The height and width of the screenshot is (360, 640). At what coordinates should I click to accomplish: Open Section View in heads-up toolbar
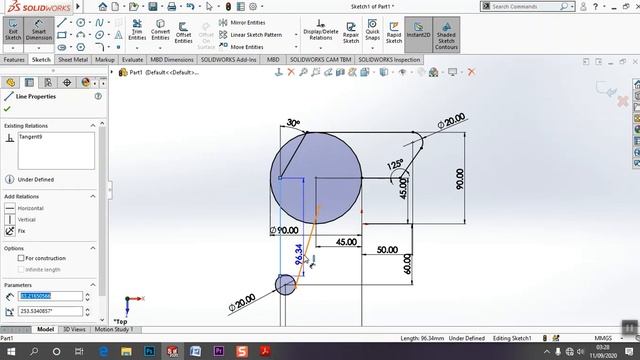(340, 72)
